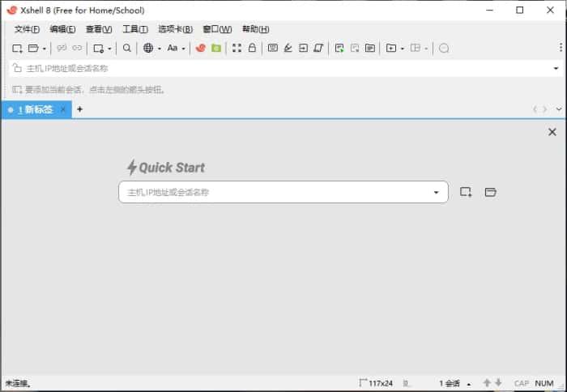567x392 pixels.
Task: Add a new tab with plus button
Action: [x=79, y=109]
